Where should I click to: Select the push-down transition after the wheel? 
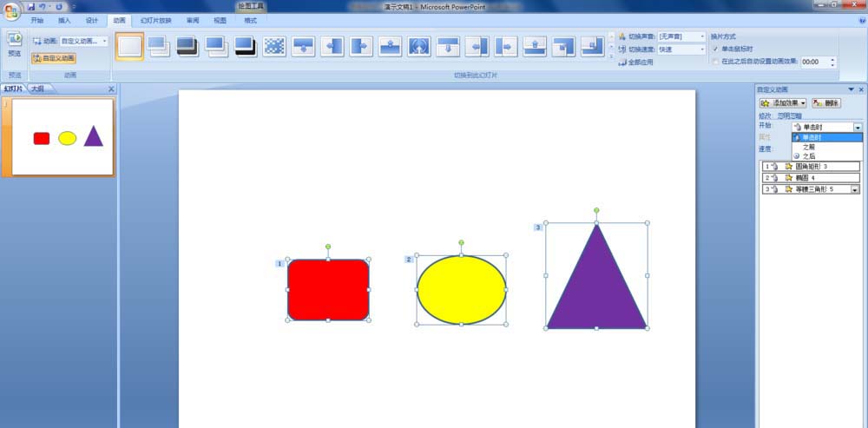[448, 47]
